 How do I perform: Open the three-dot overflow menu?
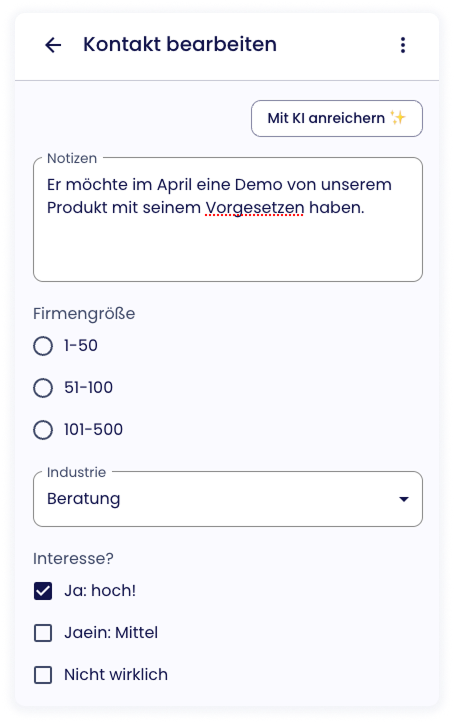403,45
